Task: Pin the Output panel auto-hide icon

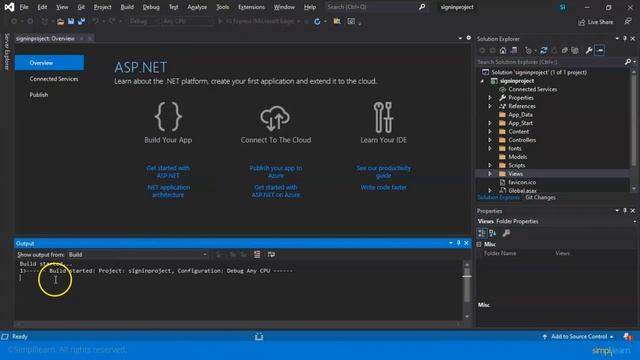Action: 458,243
